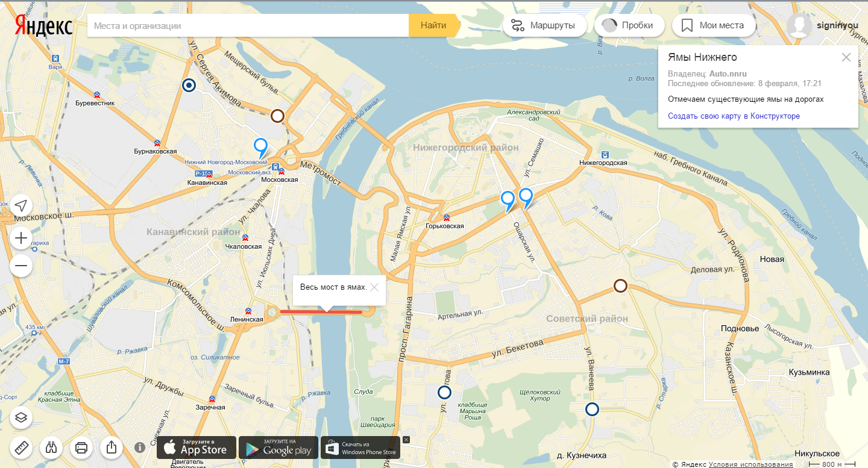Click the Горьковская metro station icon
This screenshot has width=868, height=468.
(x=446, y=217)
